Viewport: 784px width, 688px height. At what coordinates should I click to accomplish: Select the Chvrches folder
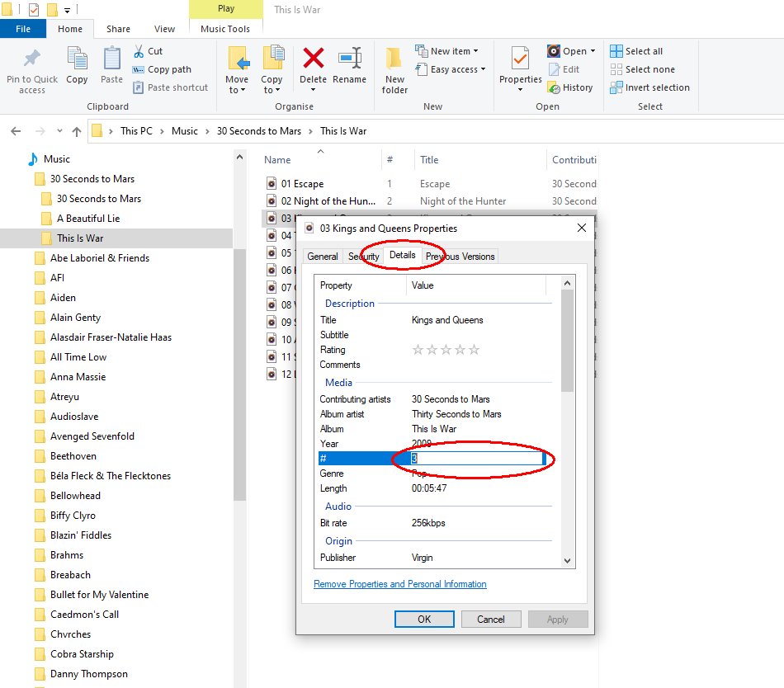click(x=70, y=634)
